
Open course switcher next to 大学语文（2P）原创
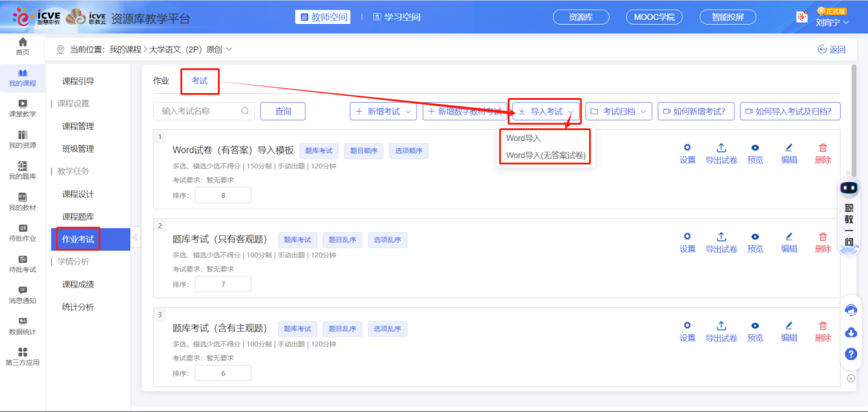[229, 49]
